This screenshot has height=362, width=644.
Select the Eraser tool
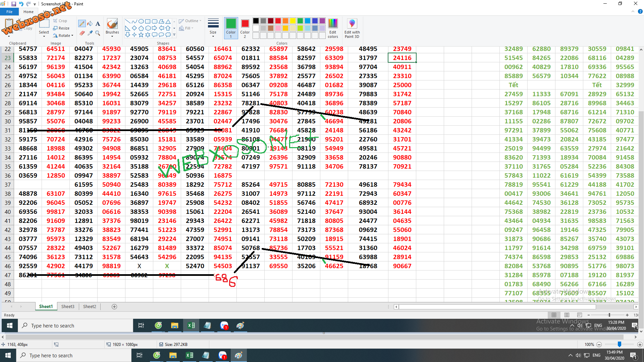[82, 33]
